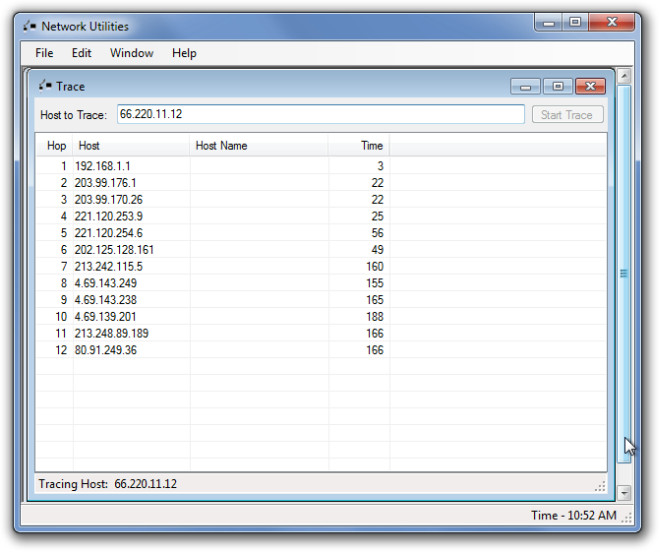Select hop row 192.168.1.1
This screenshot has height=552, width=660.
tap(321, 166)
